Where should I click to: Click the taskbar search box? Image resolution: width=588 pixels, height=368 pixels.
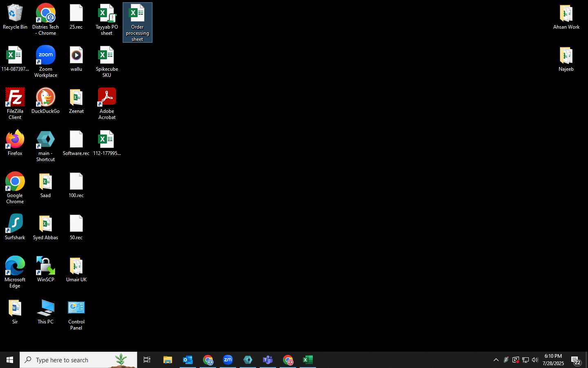coord(78,360)
